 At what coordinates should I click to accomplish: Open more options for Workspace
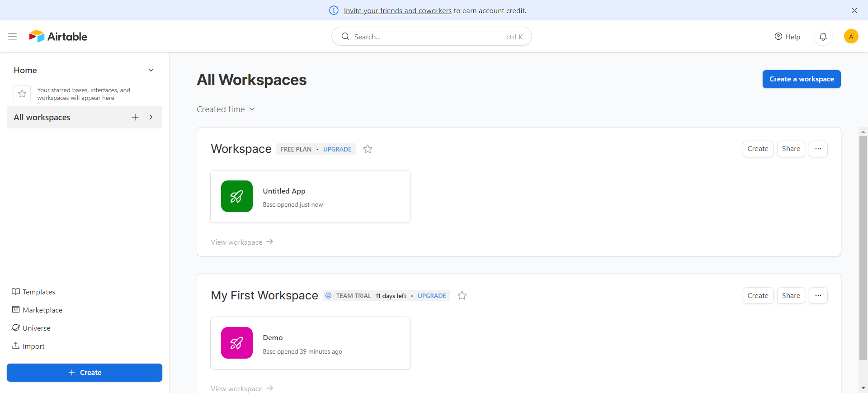tap(818, 149)
